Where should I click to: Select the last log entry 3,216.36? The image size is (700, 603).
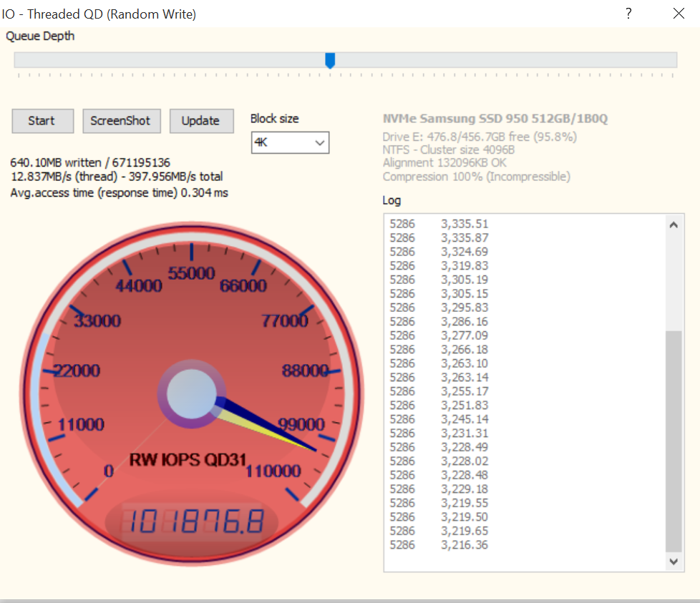coord(464,545)
